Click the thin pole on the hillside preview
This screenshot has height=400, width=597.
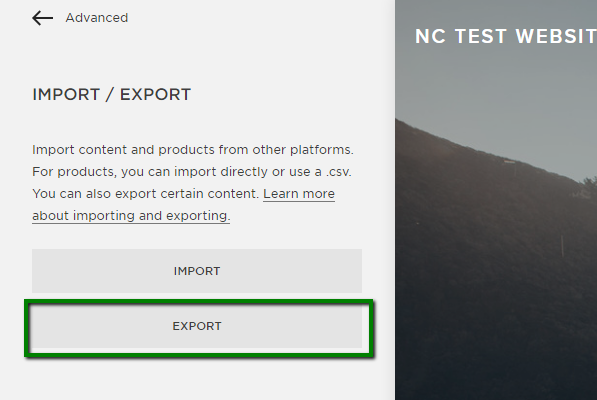point(562,246)
